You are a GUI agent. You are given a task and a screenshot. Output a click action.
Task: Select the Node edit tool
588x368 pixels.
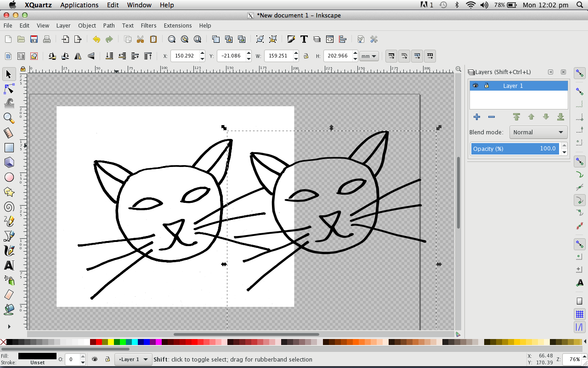(9, 89)
